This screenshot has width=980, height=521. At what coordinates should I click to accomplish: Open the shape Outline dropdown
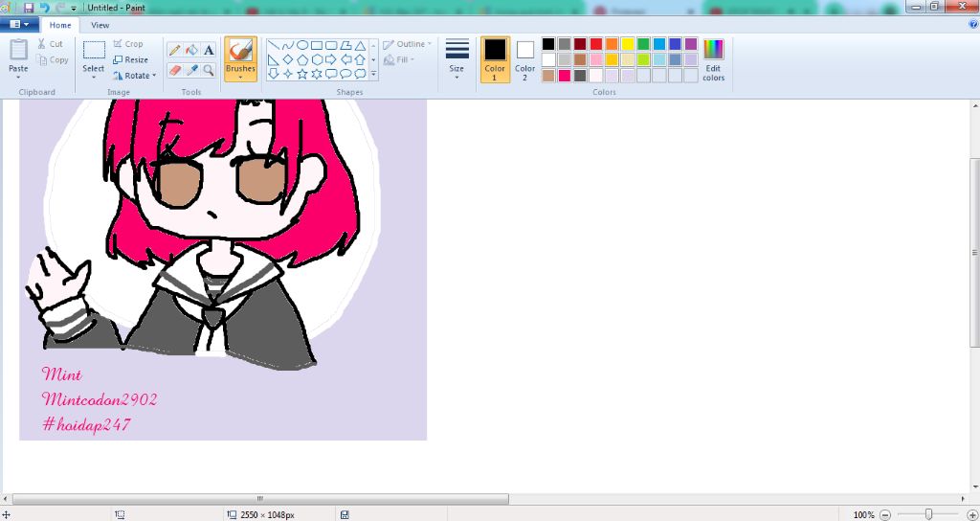408,44
